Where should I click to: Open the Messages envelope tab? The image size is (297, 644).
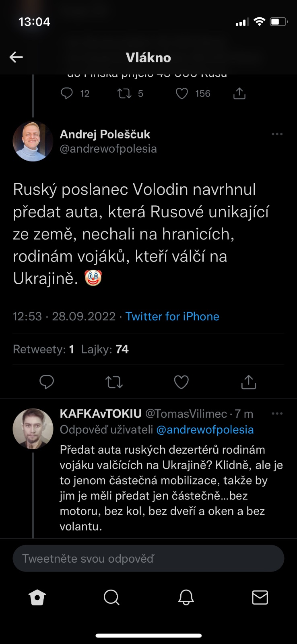[260, 597]
